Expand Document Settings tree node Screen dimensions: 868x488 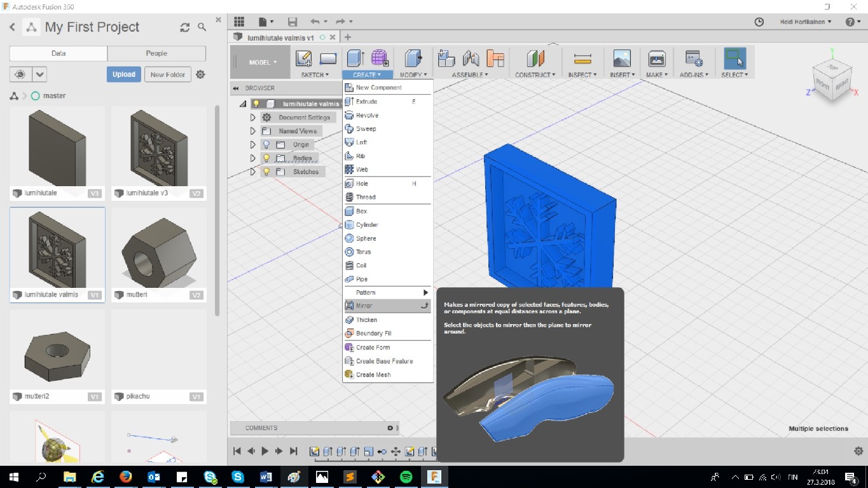click(252, 118)
